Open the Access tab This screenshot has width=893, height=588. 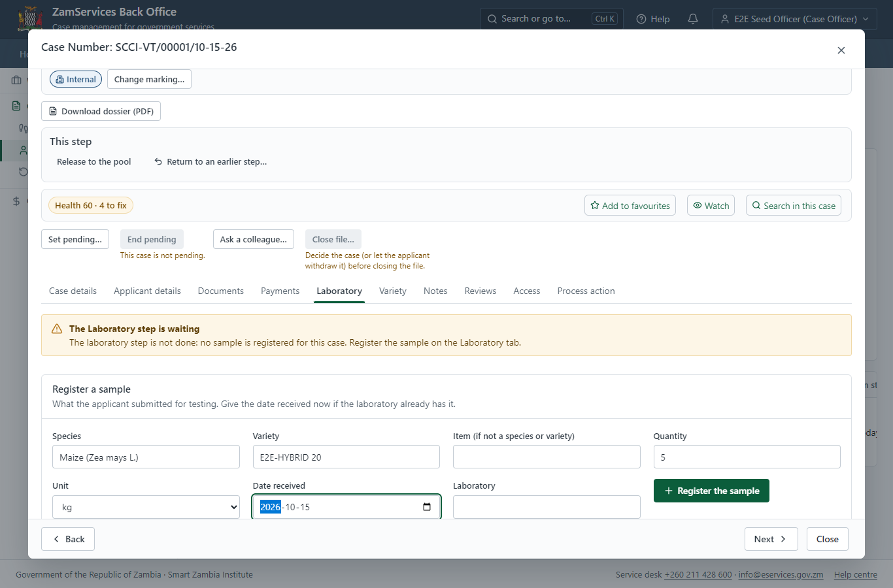click(527, 291)
